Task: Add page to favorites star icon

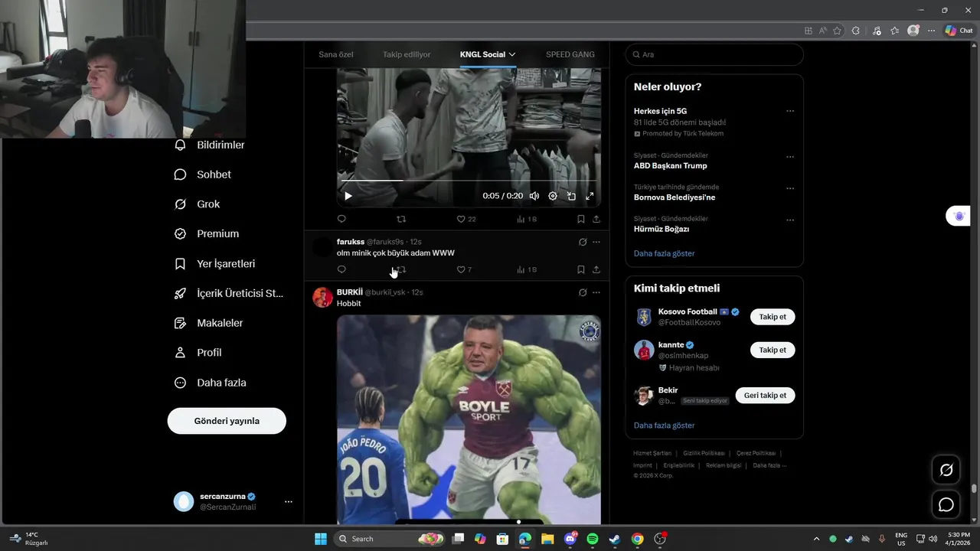Action: tap(837, 31)
